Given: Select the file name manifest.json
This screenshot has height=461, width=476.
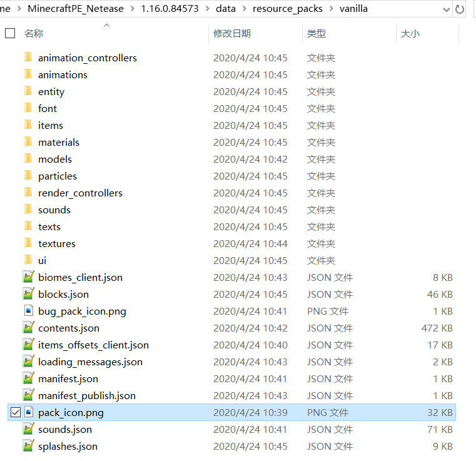Looking at the screenshot, I should (68, 378).
